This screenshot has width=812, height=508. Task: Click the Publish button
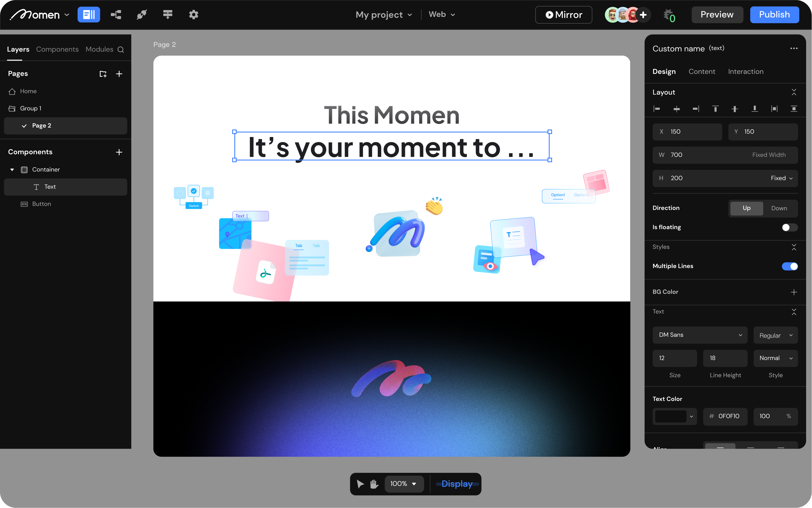coord(774,14)
